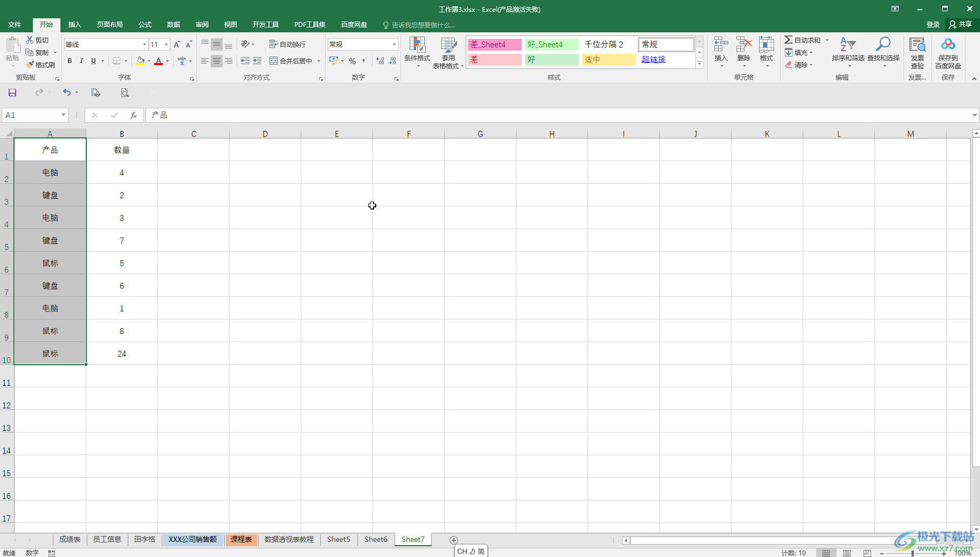980x557 pixels.
Task: Expand the formula bar
Action: (975, 115)
